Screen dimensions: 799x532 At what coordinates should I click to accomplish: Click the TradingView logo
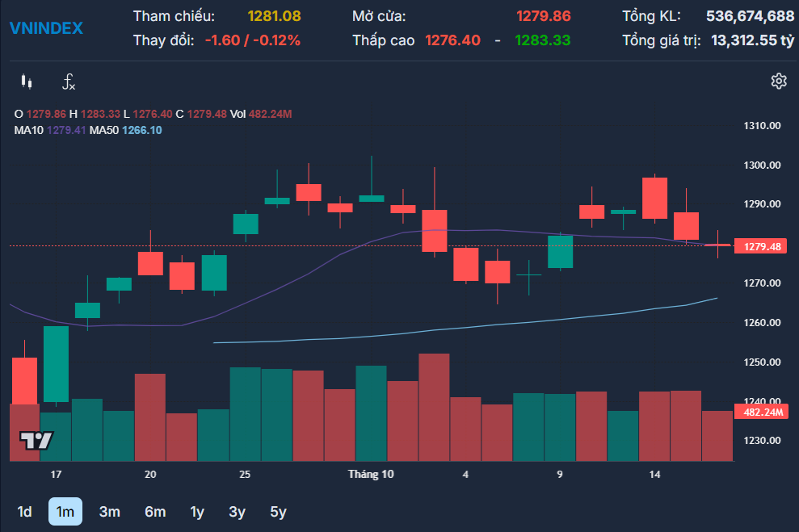[x=36, y=441]
